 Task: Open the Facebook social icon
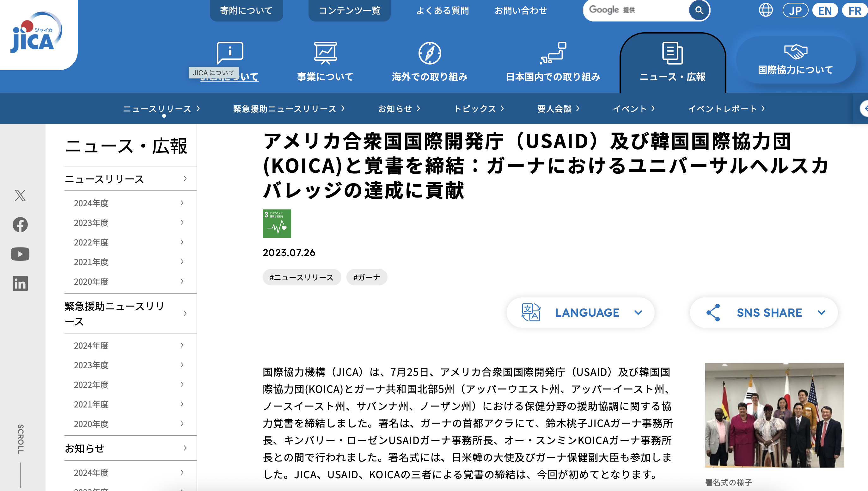[x=20, y=225]
